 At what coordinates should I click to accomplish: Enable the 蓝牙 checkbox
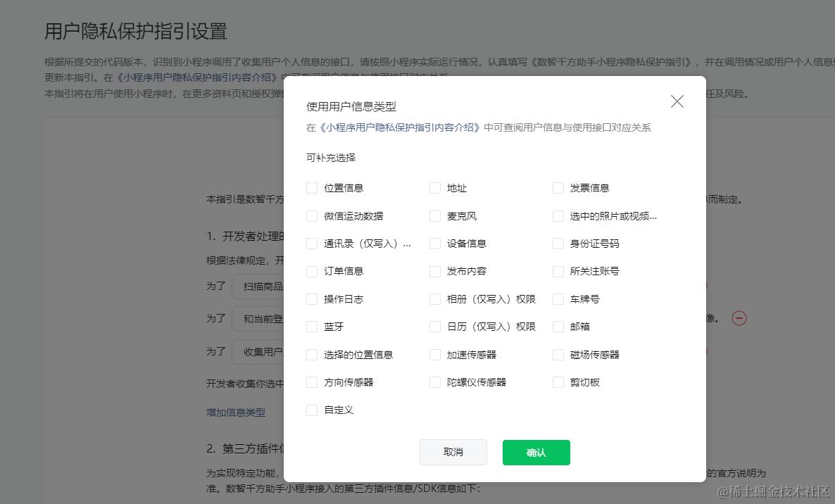312,327
